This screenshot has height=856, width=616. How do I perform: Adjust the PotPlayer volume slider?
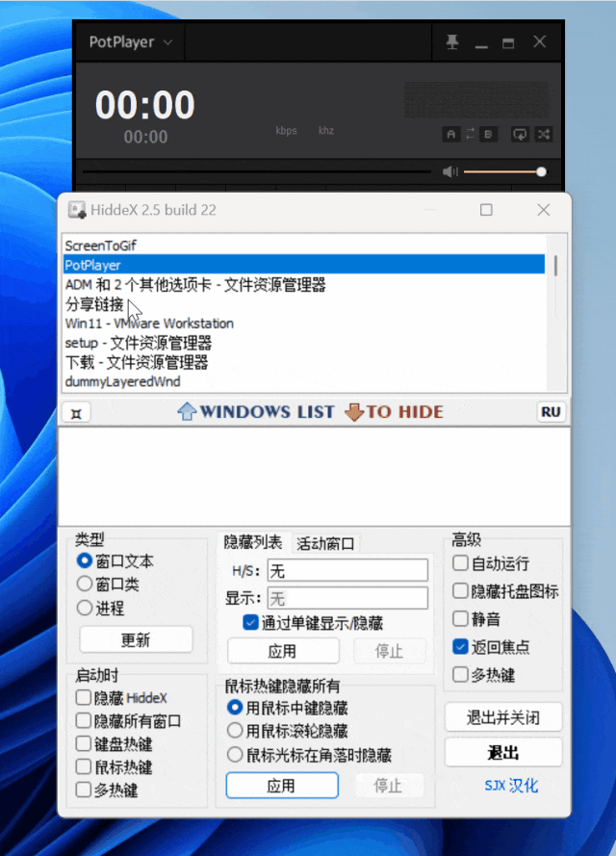[x=505, y=172]
